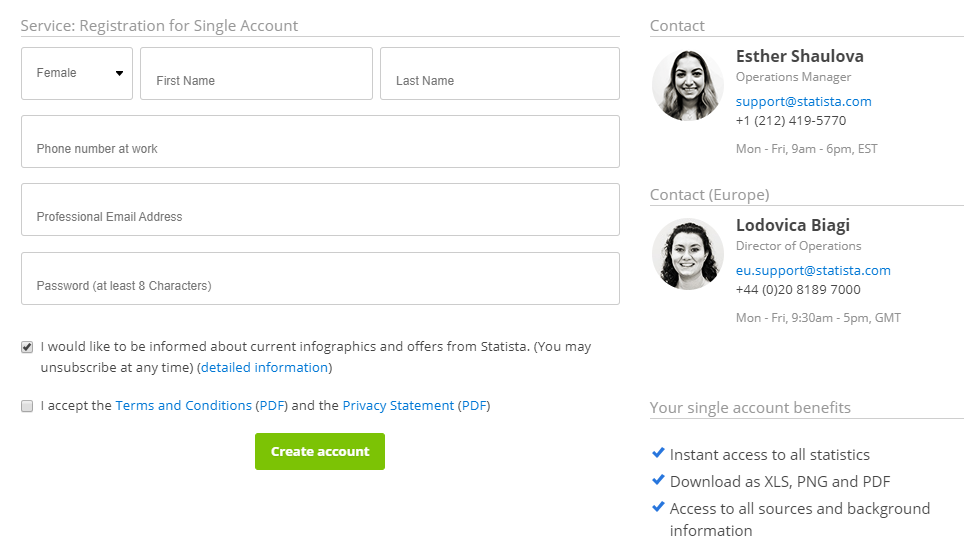Screen dimensions: 977x558
Task: Click the Phone number at work field
Action: pos(320,141)
